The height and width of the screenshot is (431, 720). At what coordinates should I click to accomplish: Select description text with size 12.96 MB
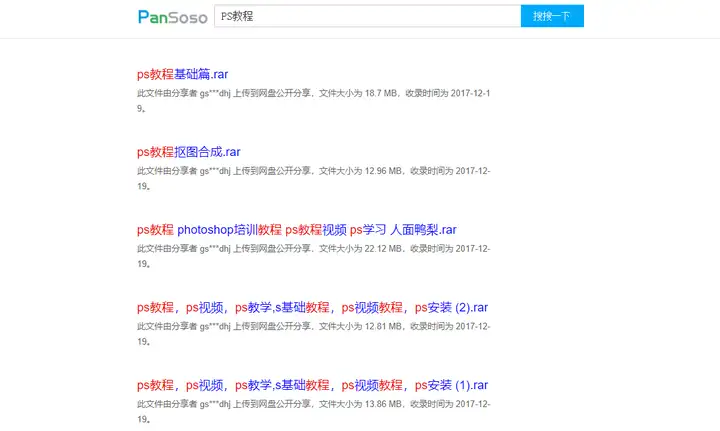[314, 178]
